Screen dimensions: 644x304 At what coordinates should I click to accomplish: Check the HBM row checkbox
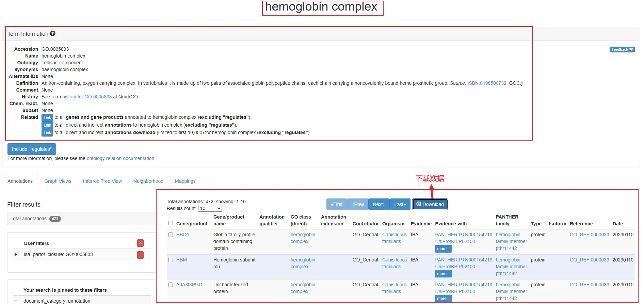pos(171,260)
